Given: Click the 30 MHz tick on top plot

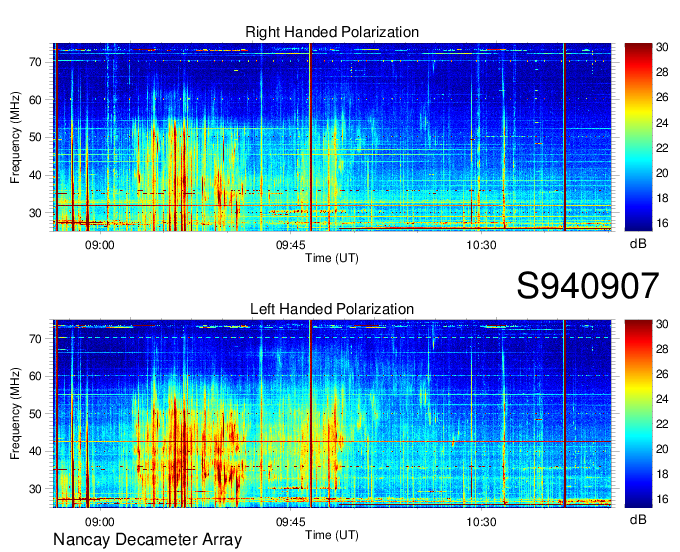Looking at the screenshot, I should 36,213.
